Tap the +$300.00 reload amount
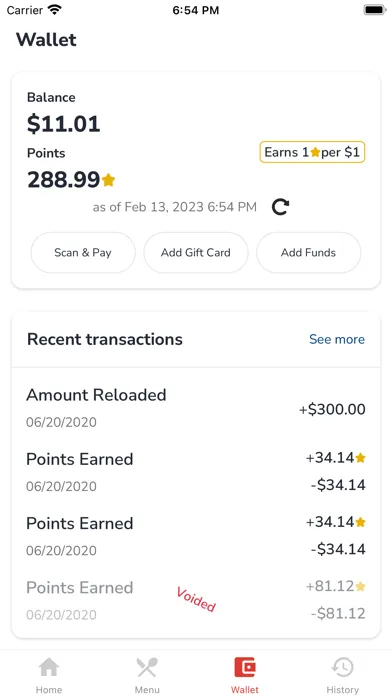The width and height of the screenshot is (392, 696). click(x=332, y=409)
